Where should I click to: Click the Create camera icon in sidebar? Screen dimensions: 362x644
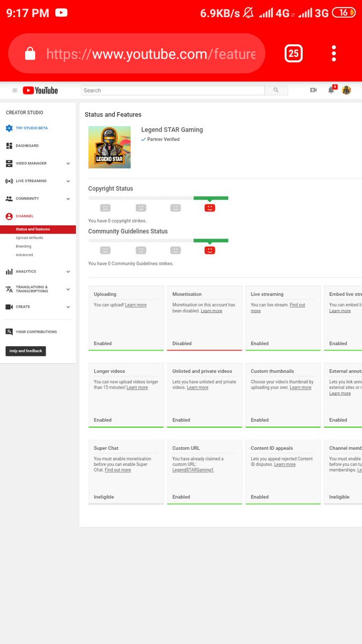(9, 307)
